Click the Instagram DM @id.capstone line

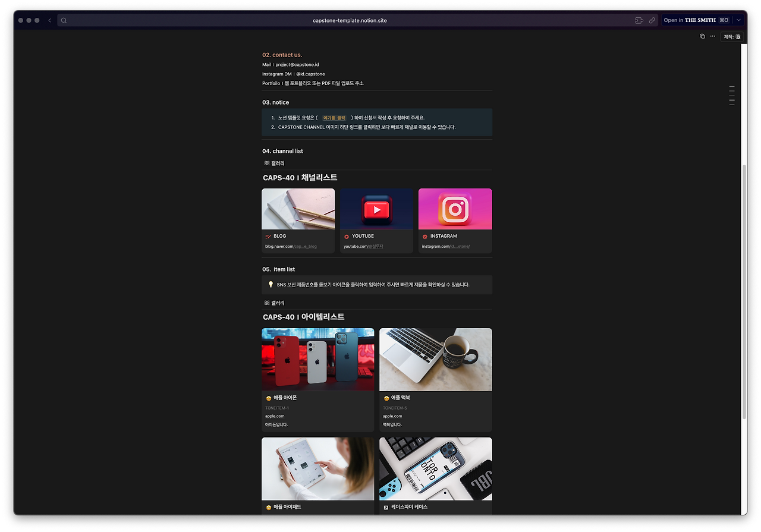click(294, 74)
